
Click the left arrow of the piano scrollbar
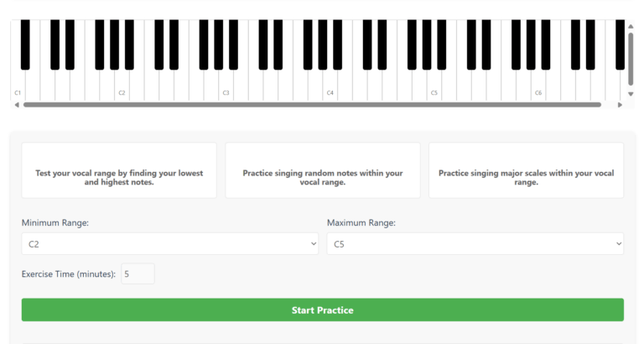(x=17, y=105)
